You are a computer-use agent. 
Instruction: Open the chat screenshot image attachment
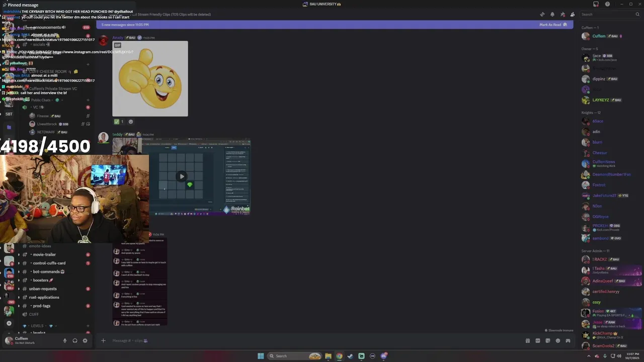point(140,282)
